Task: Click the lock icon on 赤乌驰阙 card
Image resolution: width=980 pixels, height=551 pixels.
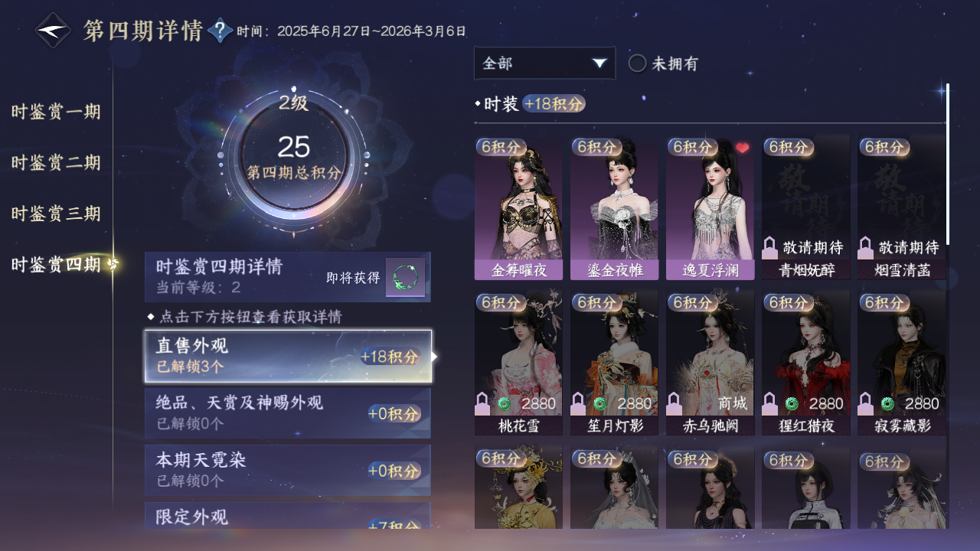Action: click(675, 403)
